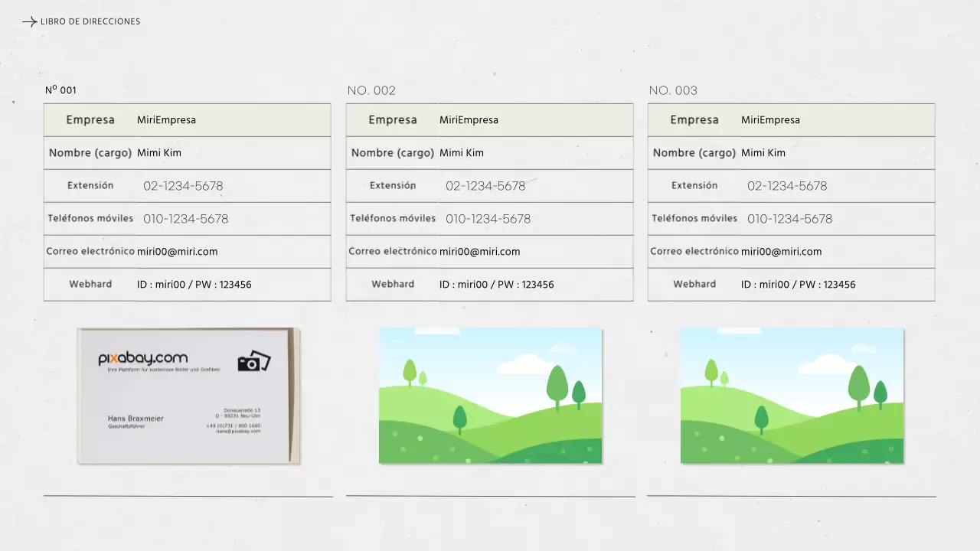Select the pixabay business card image
Viewport: 980px width, 551px height.
pos(188,396)
